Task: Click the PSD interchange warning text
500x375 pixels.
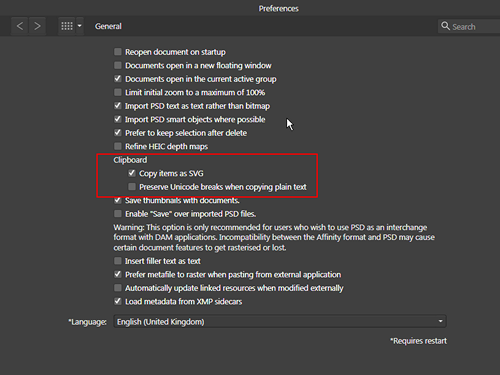Action: tap(274, 237)
